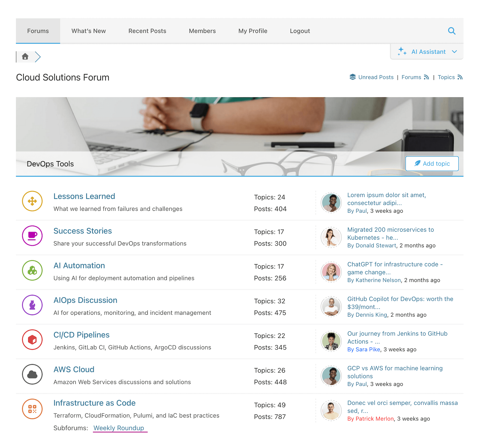
Task: Click the Lessons Learned arrows icon
Action: point(32,201)
